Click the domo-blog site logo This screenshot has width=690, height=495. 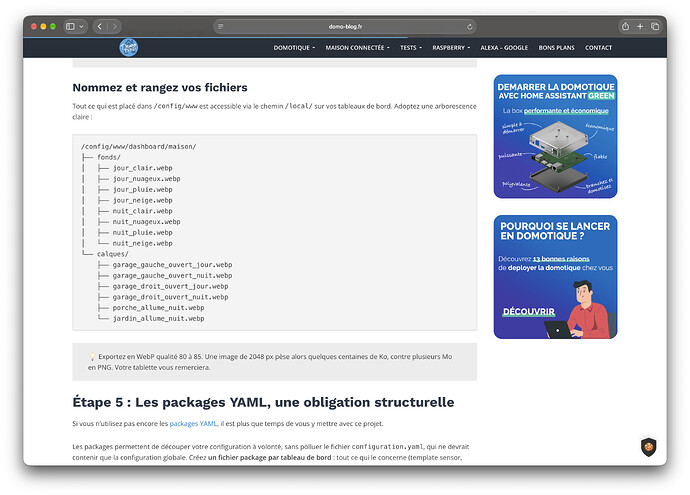[x=128, y=48]
